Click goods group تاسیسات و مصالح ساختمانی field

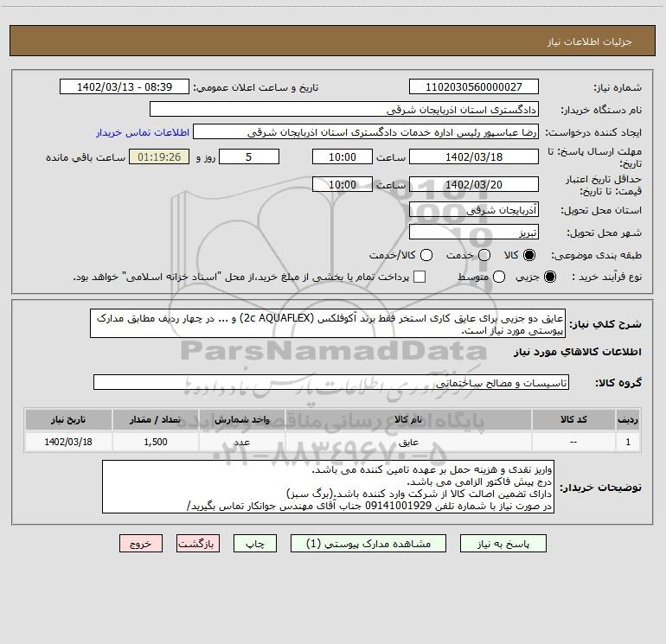click(x=331, y=382)
